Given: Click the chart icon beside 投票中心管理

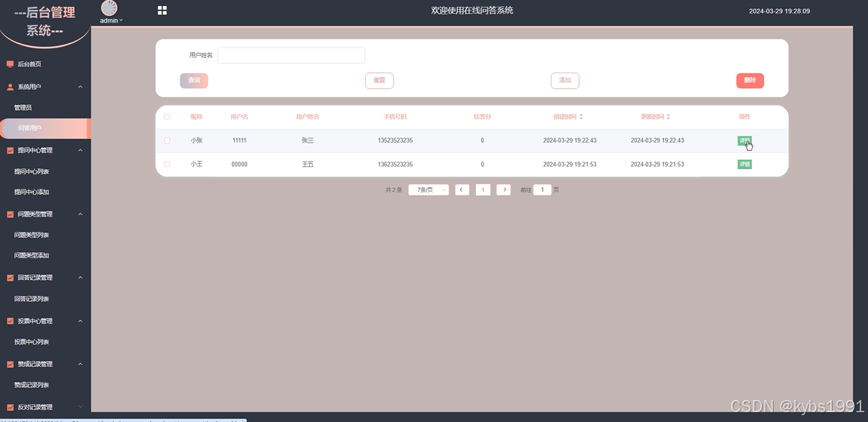Looking at the screenshot, I should click(x=10, y=321).
